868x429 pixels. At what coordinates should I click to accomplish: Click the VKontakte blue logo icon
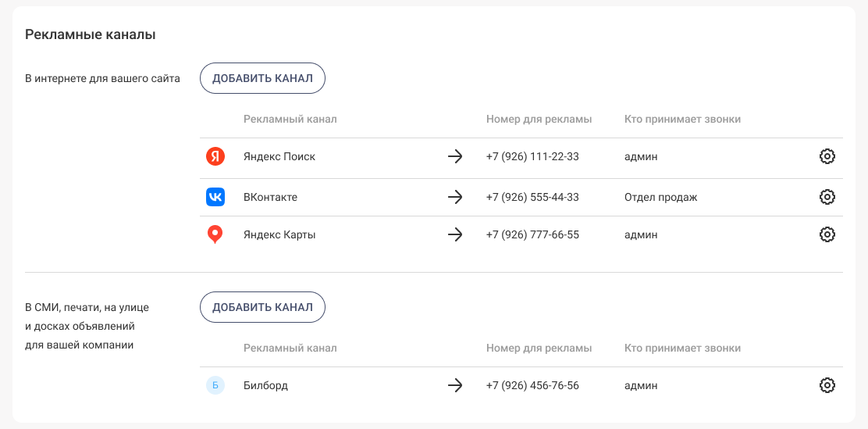[x=215, y=197]
